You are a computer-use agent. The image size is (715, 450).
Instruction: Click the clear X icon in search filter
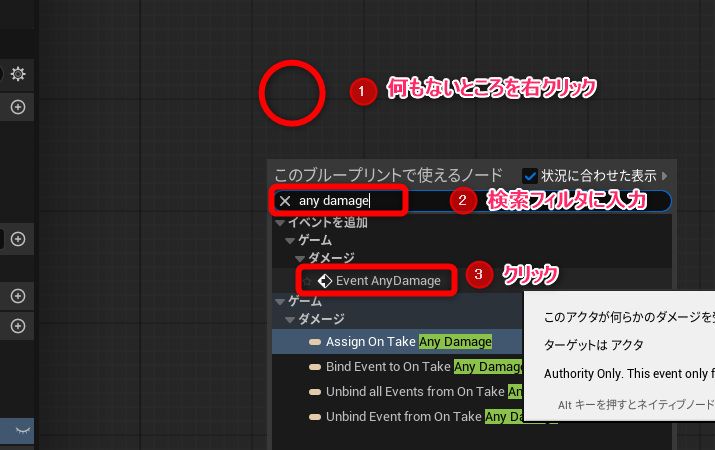coord(285,201)
